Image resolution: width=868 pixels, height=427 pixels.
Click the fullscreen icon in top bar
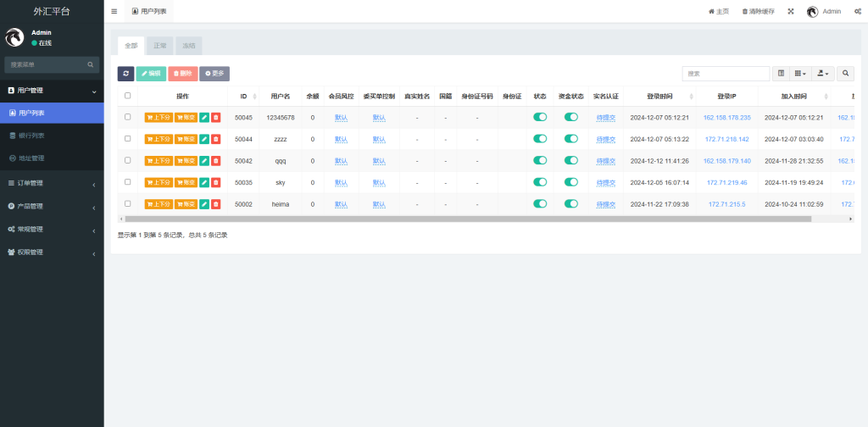(791, 12)
